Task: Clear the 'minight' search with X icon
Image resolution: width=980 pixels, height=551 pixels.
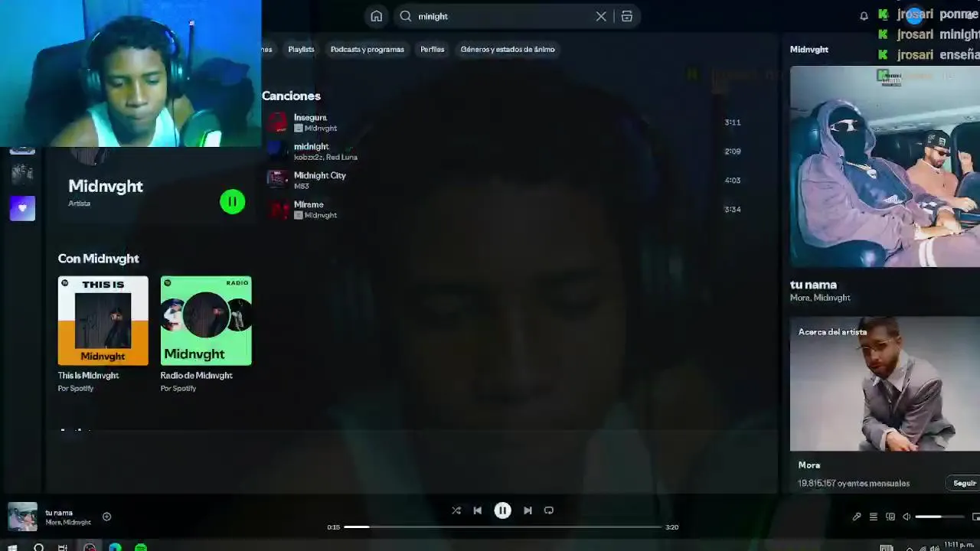Action: click(601, 16)
